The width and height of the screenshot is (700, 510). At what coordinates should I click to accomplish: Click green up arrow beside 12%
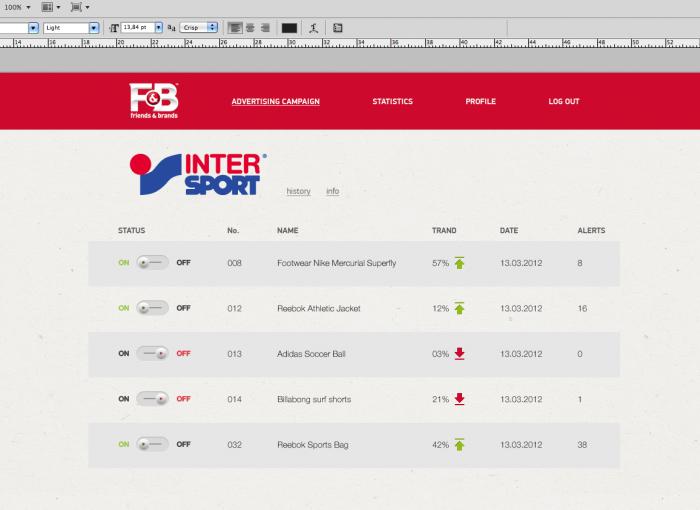point(459,308)
